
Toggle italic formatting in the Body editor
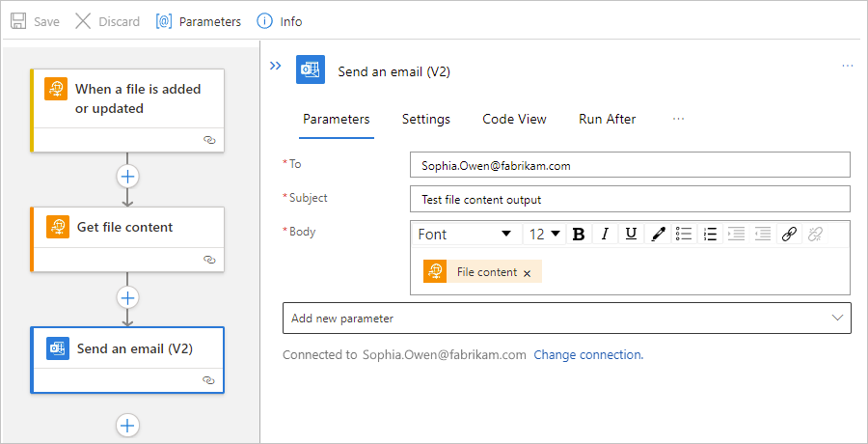coord(605,234)
